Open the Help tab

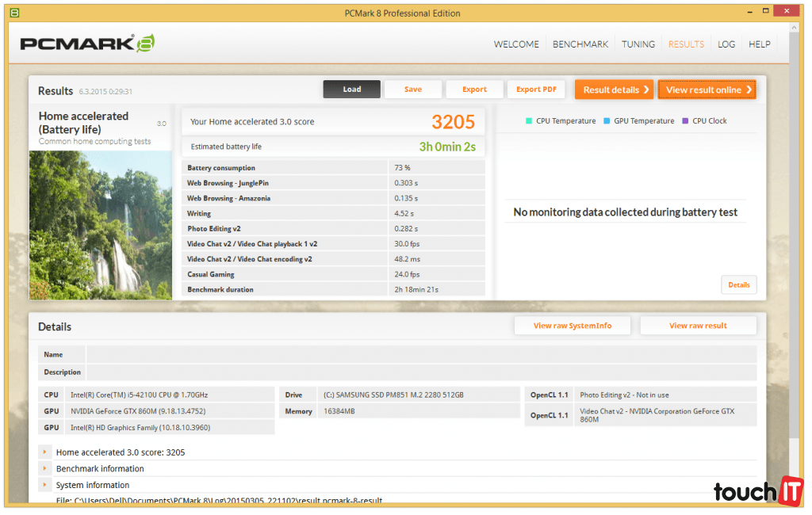tap(760, 44)
